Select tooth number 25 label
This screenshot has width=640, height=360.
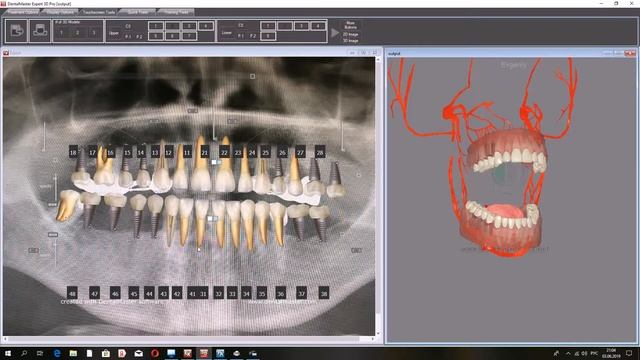(266, 153)
